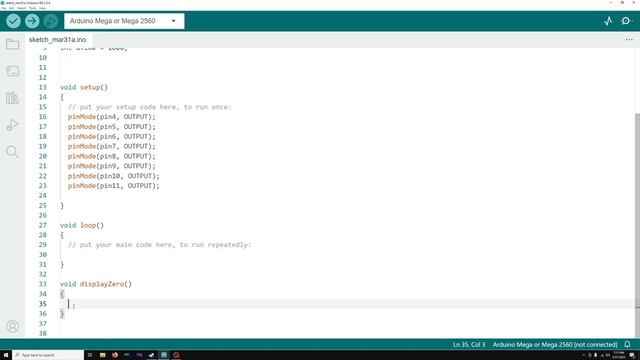Open Firefox from the taskbar

[115, 355]
